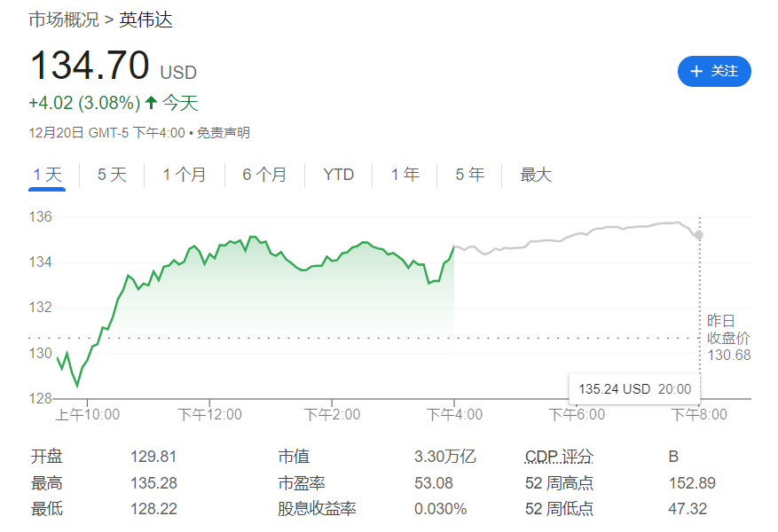Select the 1 个月 range tab
778x532 pixels.
[184, 175]
